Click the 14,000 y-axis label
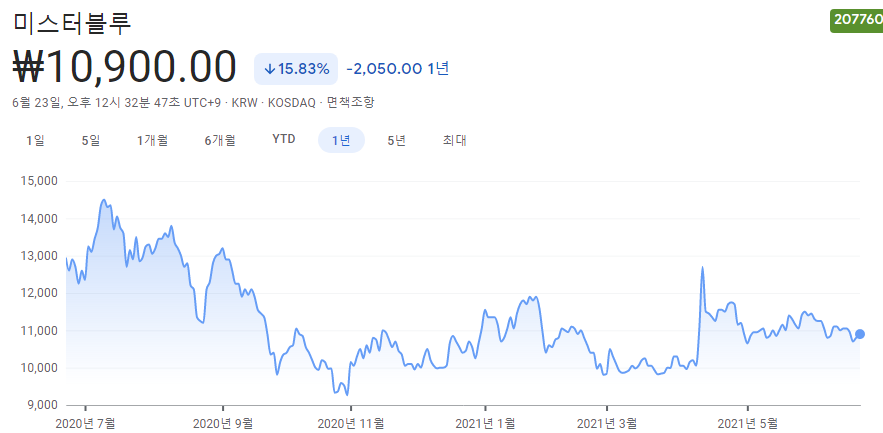Image resolution: width=883 pixels, height=433 pixels. pos(39,218)
